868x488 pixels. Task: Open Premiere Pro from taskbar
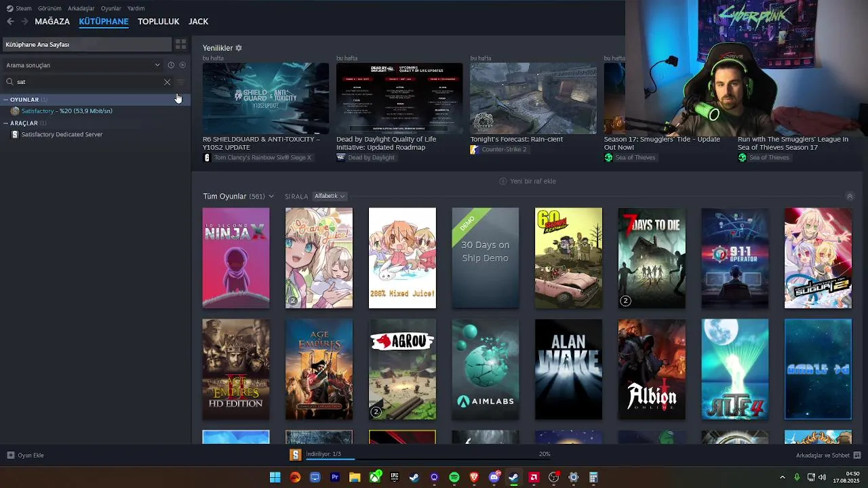[x=335, y=478]
